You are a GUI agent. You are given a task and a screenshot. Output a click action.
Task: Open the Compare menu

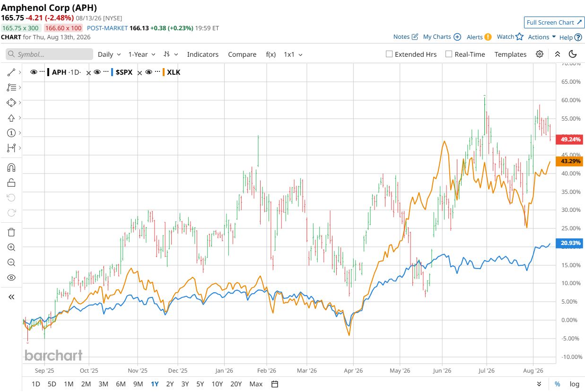pos(242,54)
